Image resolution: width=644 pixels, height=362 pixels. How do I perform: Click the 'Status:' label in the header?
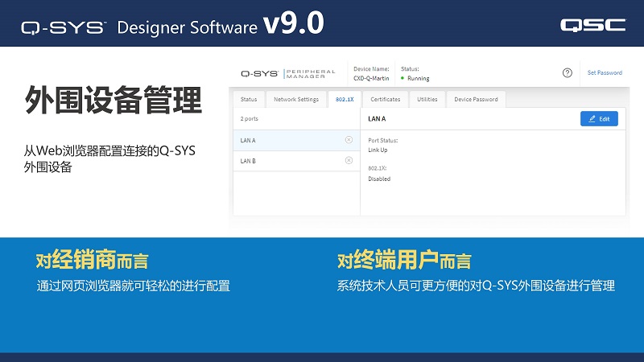(x=410, y=69)
